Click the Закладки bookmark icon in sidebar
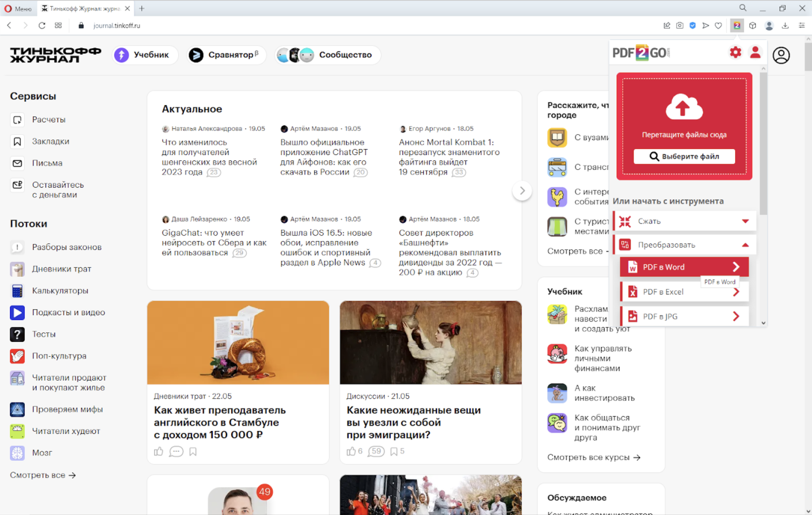The image size is (812, 515). (17, 141)
